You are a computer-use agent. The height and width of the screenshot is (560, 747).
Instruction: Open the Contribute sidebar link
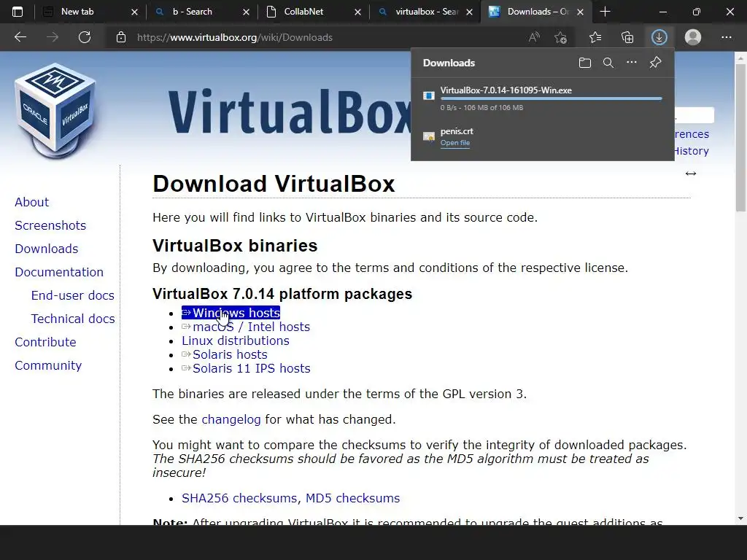pos(46,342)
